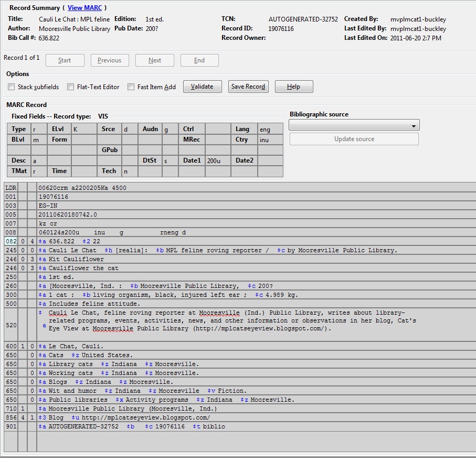Go to the Next record button
Viewport: 476px width, 462px height.
(154, 60)
